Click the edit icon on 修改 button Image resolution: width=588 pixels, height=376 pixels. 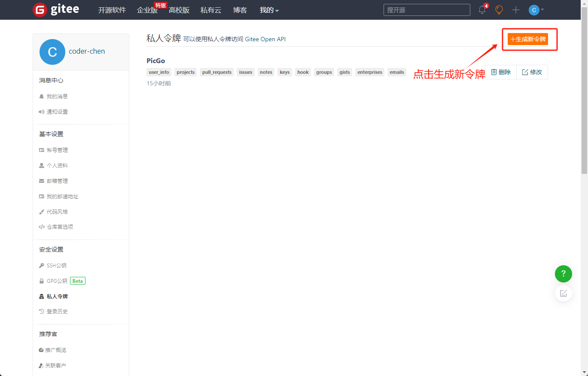pyautogui.click(x=525, y=72)
